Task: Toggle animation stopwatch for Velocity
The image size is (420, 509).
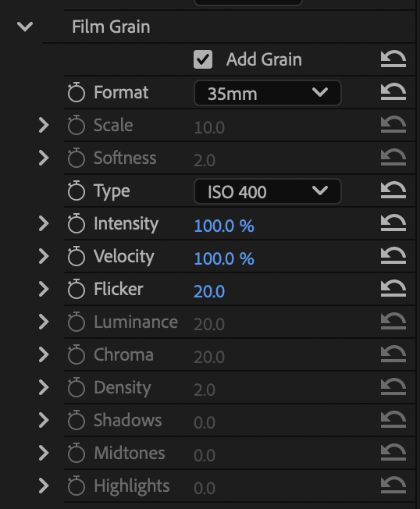Action: (x=77, y=256)
